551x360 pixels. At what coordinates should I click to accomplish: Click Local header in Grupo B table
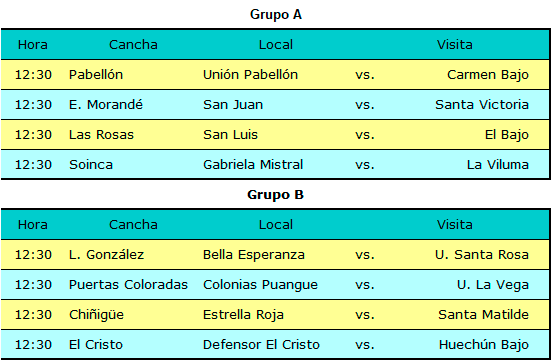pyautogui.click(x=276, y=225)
